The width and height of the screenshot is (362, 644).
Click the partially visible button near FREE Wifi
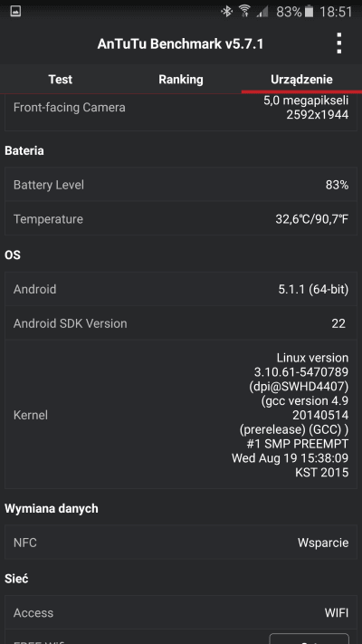309,639
